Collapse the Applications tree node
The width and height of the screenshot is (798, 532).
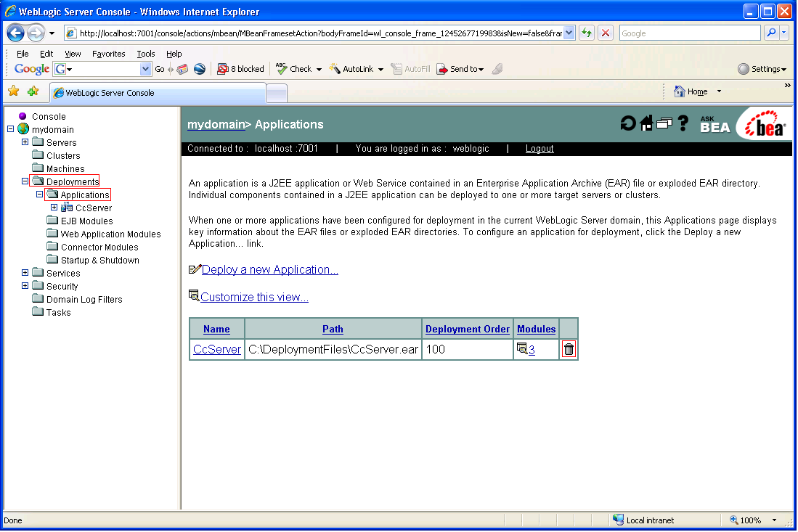(x=39, y=195)
